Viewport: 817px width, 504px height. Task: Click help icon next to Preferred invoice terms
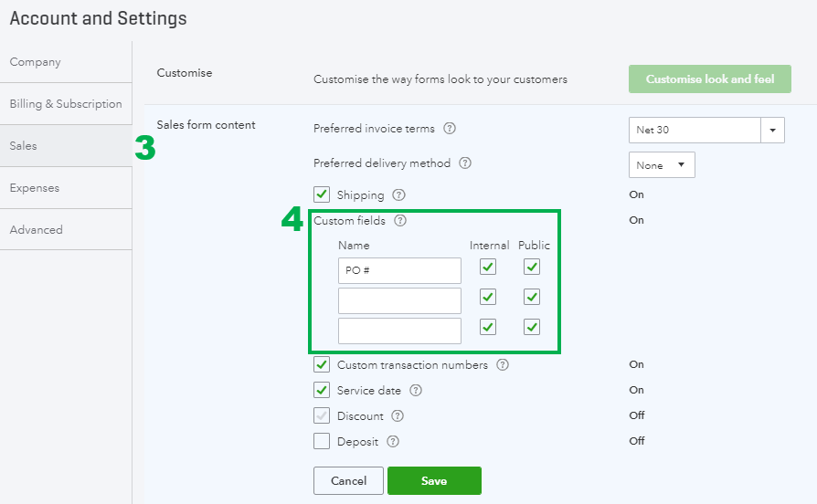pos(450,129)
